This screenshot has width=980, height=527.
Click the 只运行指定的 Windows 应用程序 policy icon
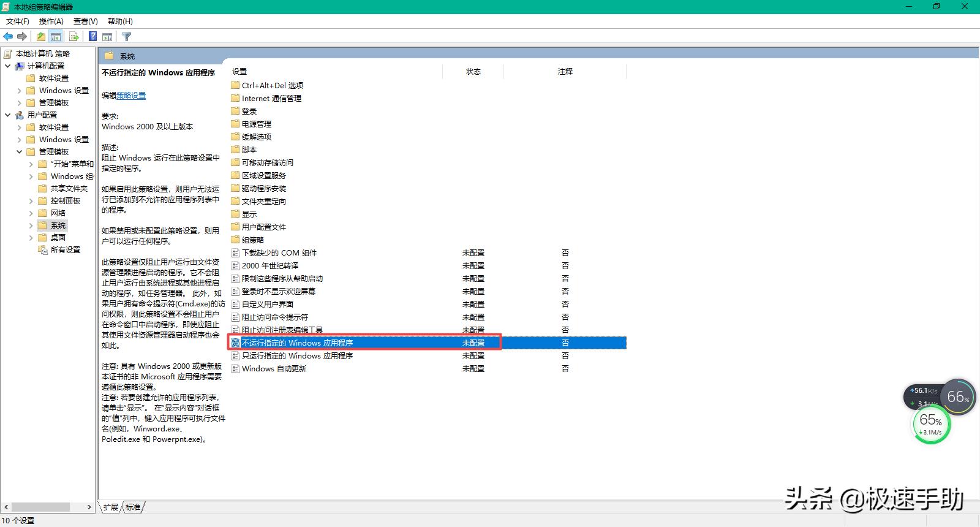tap(235, 355)
